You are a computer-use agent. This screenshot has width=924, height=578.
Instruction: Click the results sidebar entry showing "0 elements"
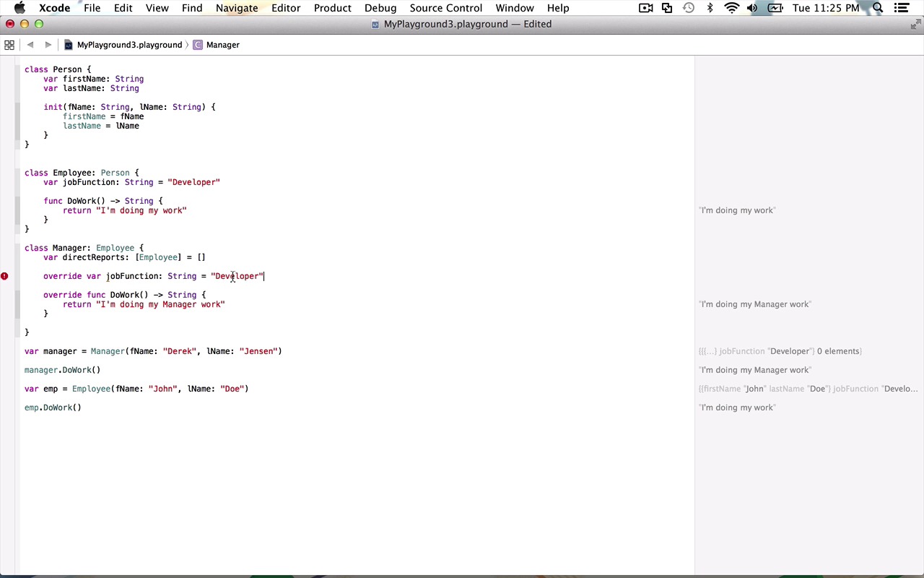click(x=780, y=351)
